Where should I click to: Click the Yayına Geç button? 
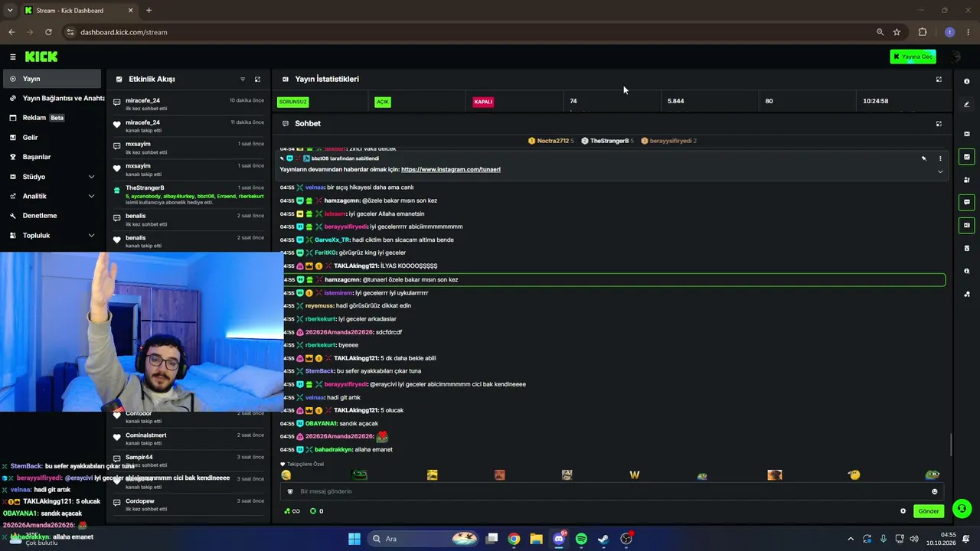(x=913, y=57)
